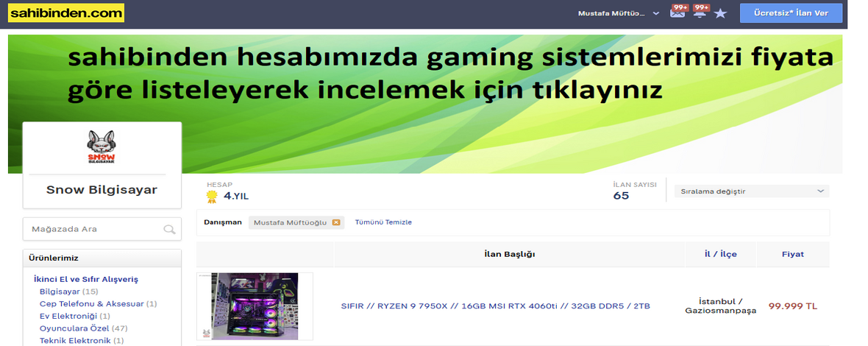Click the 99.999 TL price
Viewport: 868px width, 346px height.
[x=793, y=306]
